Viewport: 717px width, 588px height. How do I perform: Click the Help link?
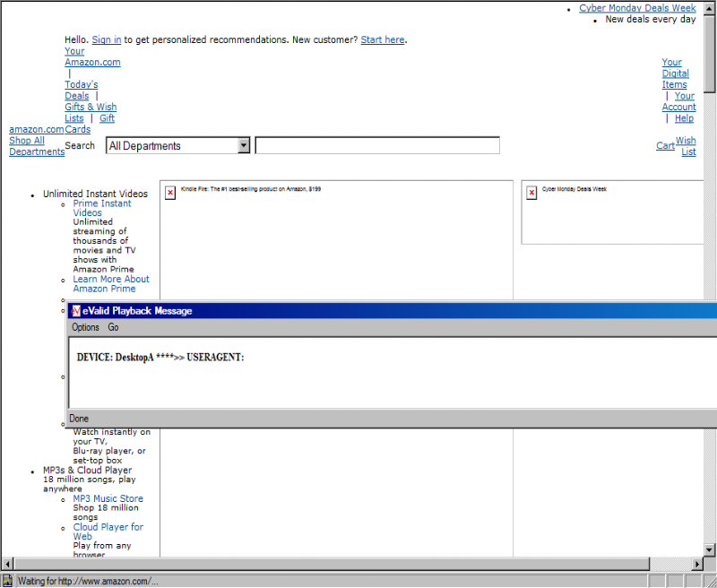684,118
